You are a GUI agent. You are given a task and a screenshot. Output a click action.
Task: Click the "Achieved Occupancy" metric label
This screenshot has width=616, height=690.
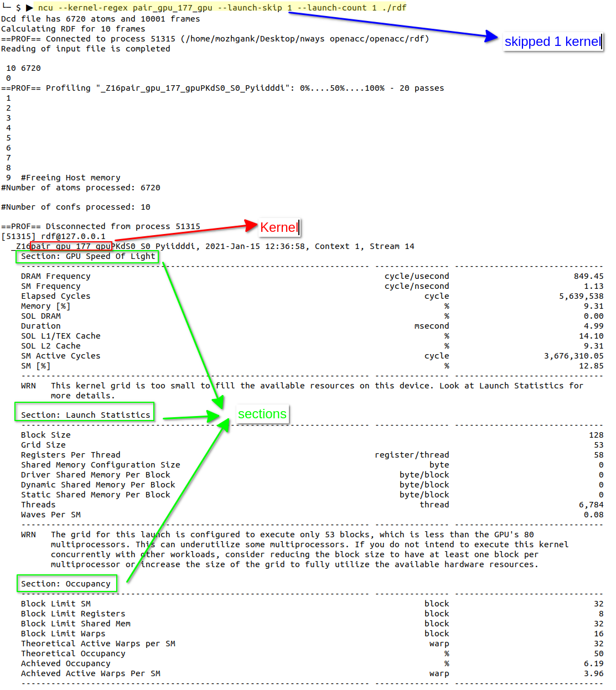[65, 663]
